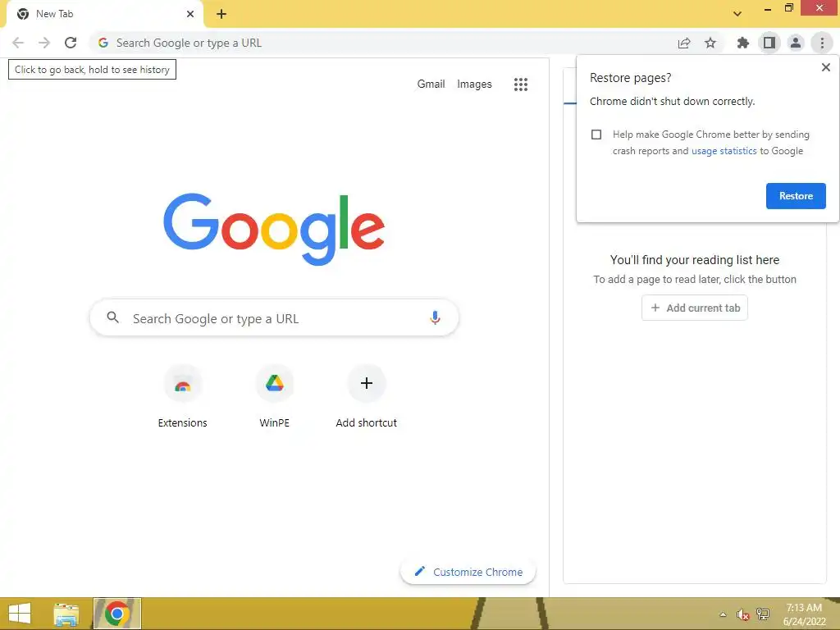Viewport: 840px width, 630px height.
Task: Toggle the side panel icon in toolbar
Action: point(769,43)
